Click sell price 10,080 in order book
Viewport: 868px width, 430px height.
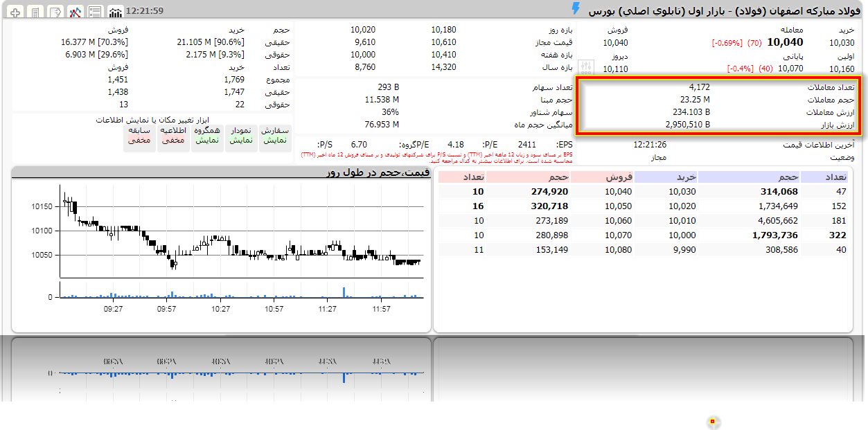[x=619, y=250]
